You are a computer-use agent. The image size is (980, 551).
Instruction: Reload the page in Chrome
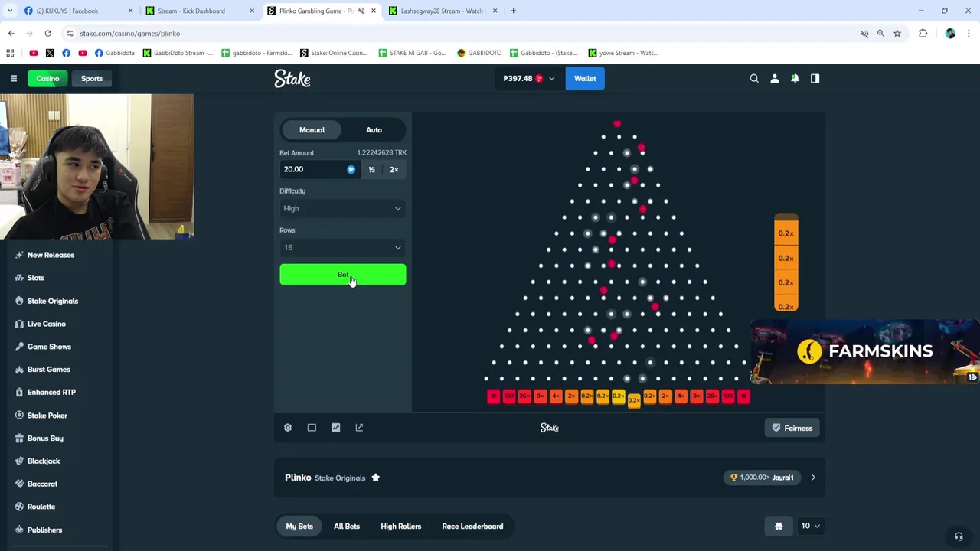(47, 33)
